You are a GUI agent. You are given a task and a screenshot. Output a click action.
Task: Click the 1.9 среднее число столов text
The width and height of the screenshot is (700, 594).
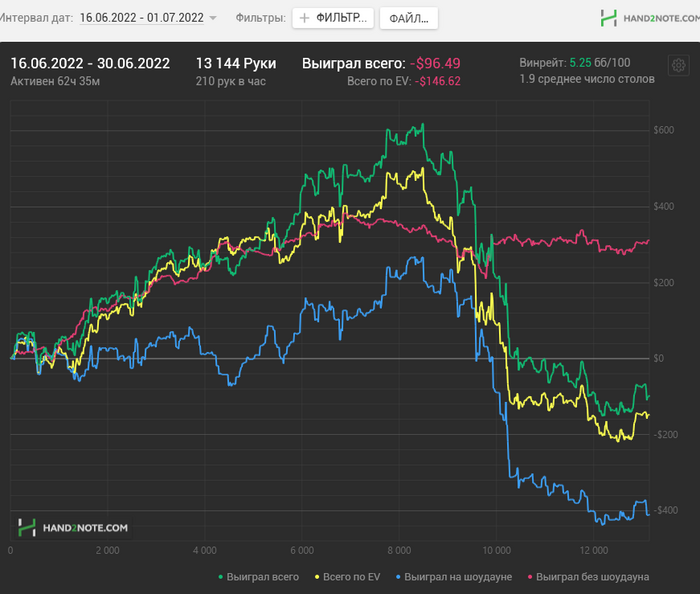(x=587, y=79)
